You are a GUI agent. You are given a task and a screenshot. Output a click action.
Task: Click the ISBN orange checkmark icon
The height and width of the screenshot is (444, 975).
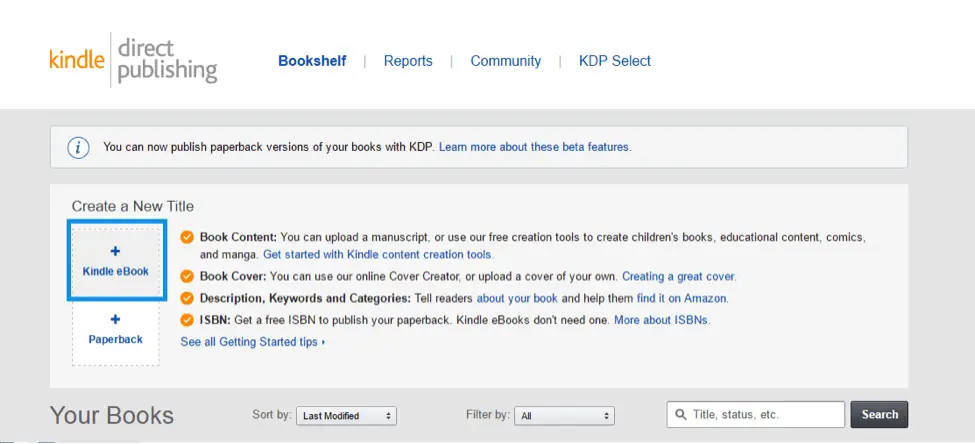pos(187,320)
